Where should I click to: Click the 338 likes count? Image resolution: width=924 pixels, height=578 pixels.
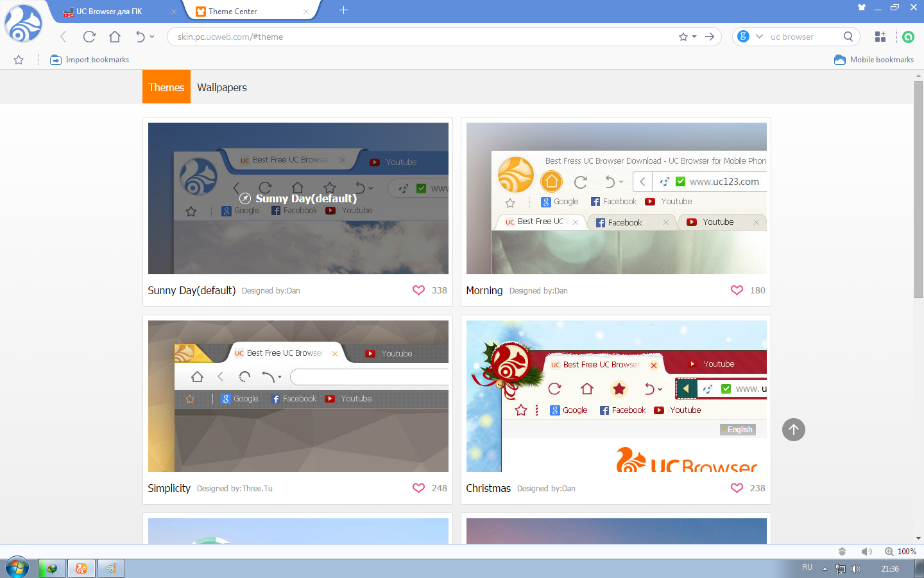click(440, 290)
